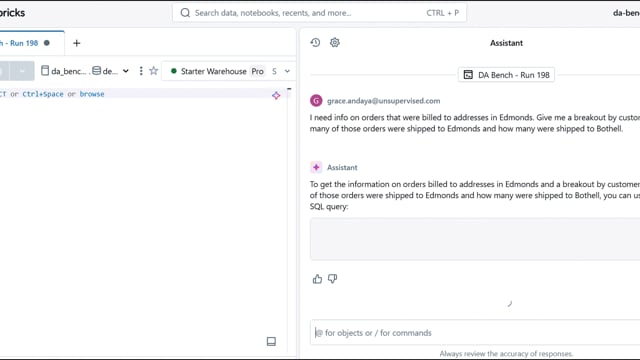Expand the catalog and schema selector chevron
Screen dimensions: 640x360
click(x=126, y=71)
